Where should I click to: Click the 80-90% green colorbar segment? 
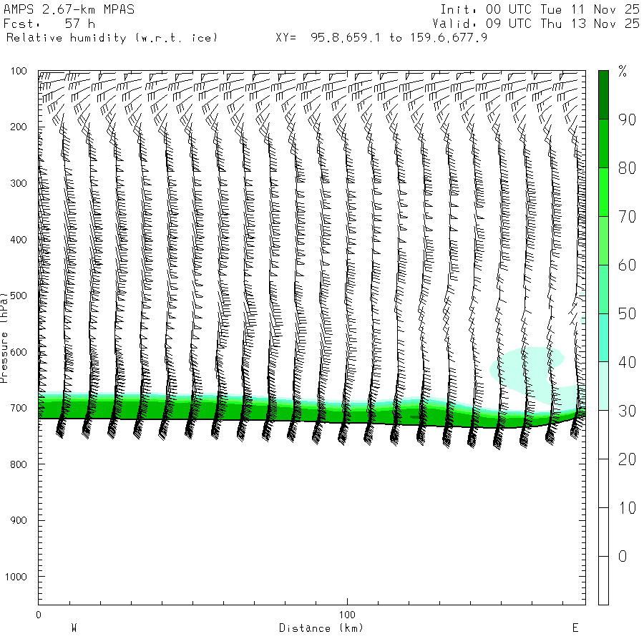pos(603,143)
